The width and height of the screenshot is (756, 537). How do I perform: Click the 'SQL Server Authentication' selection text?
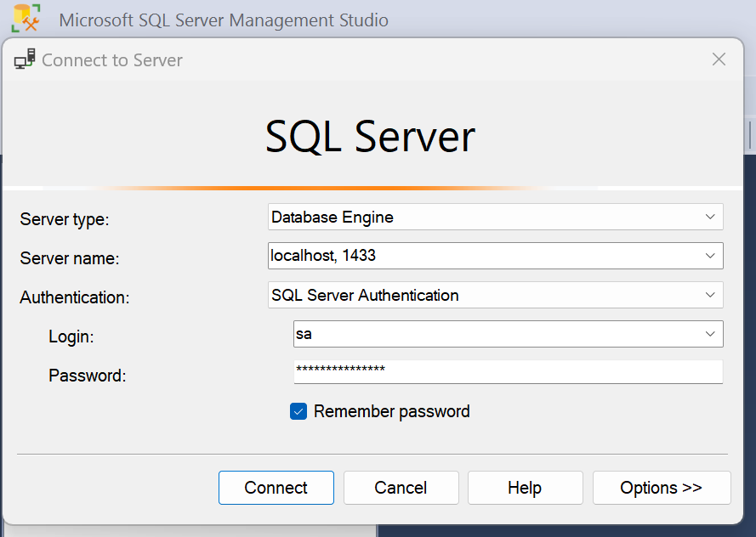click(x=365, y=295)
